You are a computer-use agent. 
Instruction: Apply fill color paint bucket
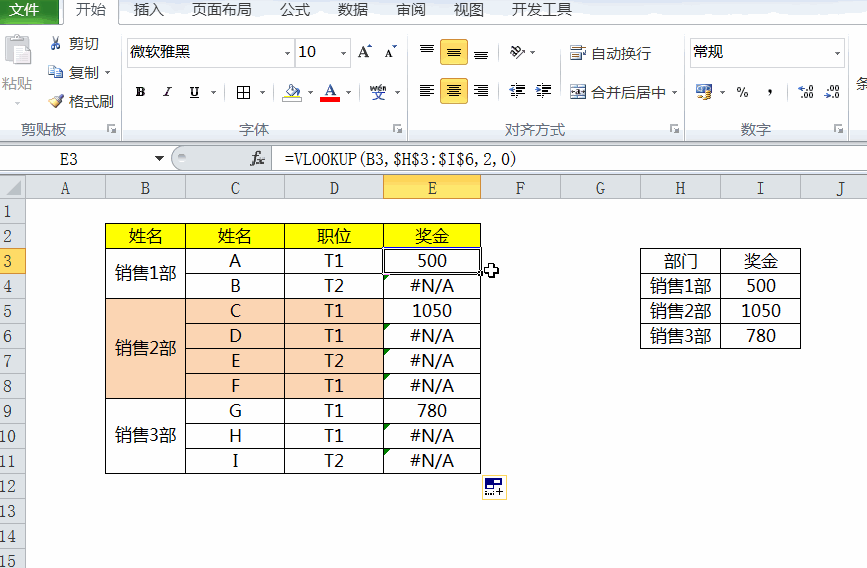tap(292, 92)
